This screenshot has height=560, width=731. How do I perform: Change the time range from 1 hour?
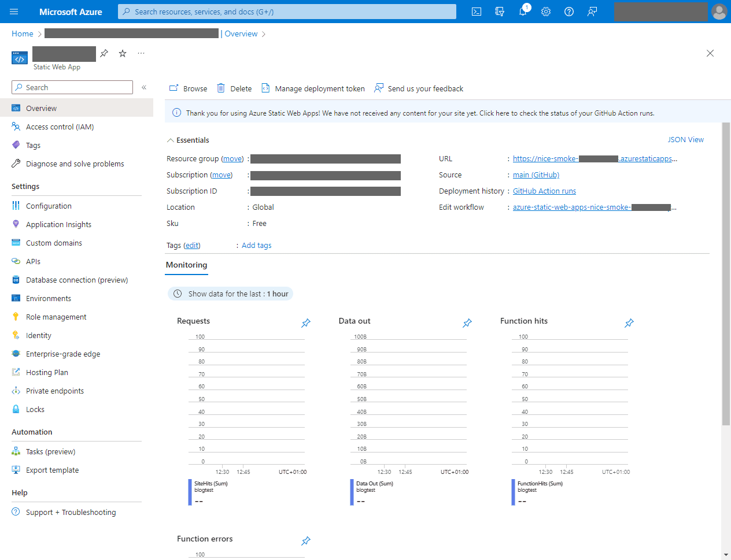coord(231,294)
